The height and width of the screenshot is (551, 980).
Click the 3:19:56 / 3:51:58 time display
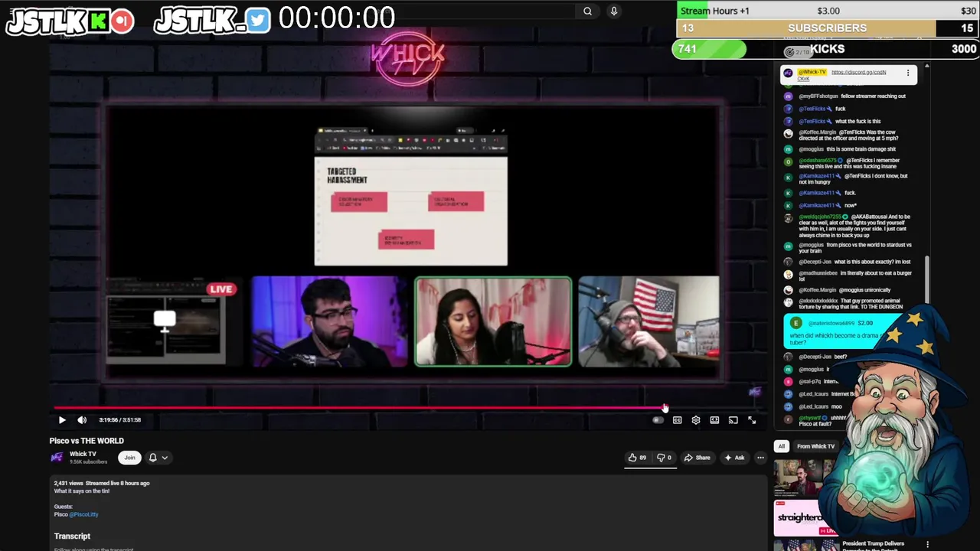(x=120, y=420)
